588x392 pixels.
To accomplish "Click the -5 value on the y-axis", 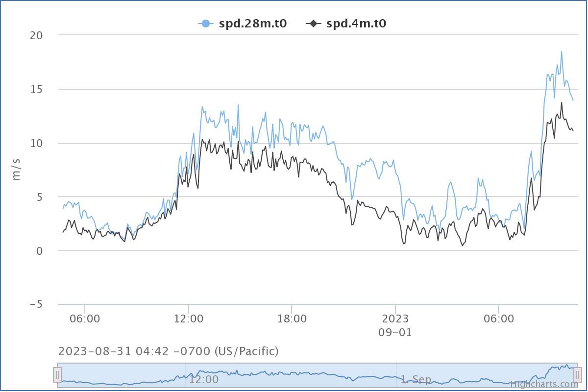I will pos(34,304).
